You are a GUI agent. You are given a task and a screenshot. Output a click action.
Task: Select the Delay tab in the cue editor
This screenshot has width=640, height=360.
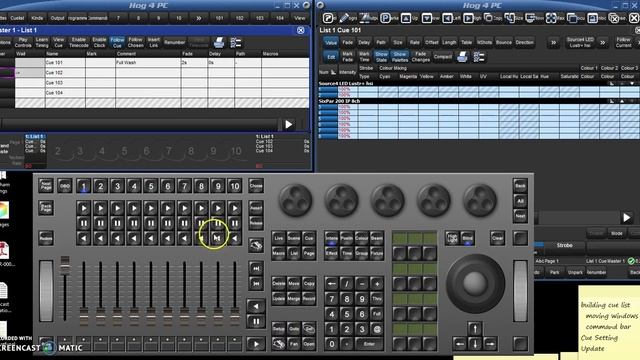(364, 42)
